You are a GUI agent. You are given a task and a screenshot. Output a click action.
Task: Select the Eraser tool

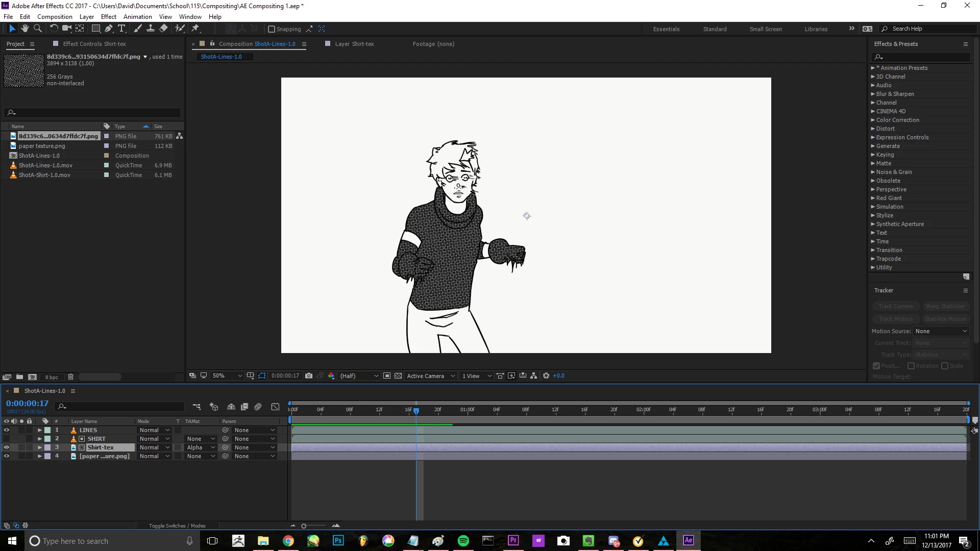[x=163, y=29]
